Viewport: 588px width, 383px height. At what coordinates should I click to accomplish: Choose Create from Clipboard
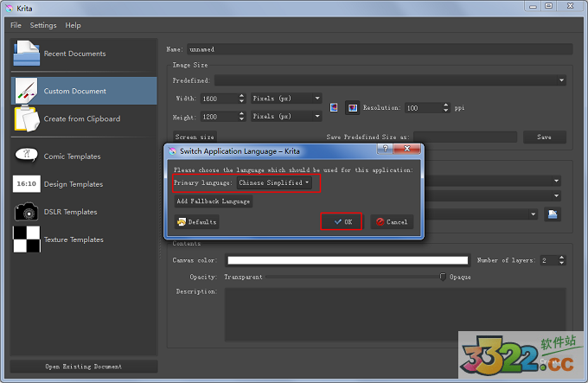pyautogui.click(x=84, y=118)
